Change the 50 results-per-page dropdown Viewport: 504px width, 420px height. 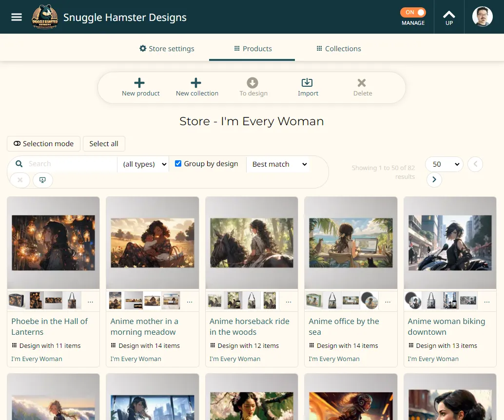444,164
